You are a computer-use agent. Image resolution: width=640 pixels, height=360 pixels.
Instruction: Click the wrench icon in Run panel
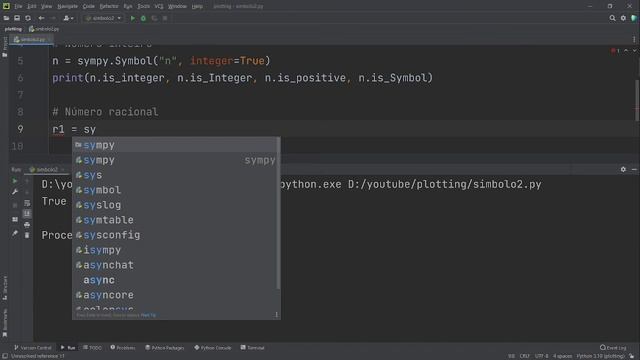click(15, 191)
